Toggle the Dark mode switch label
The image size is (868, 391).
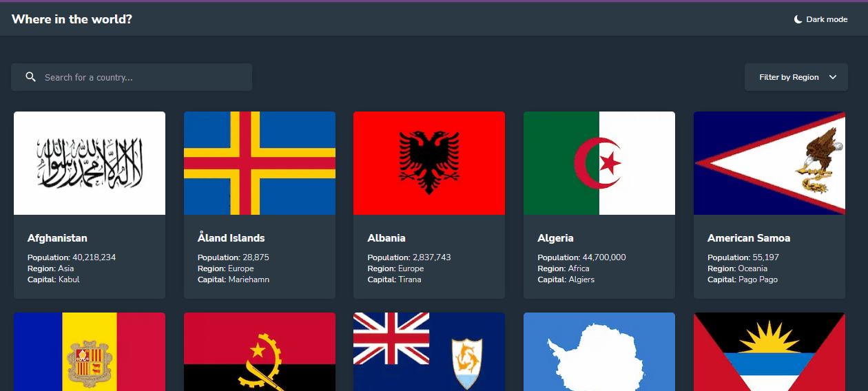(827, 19)
